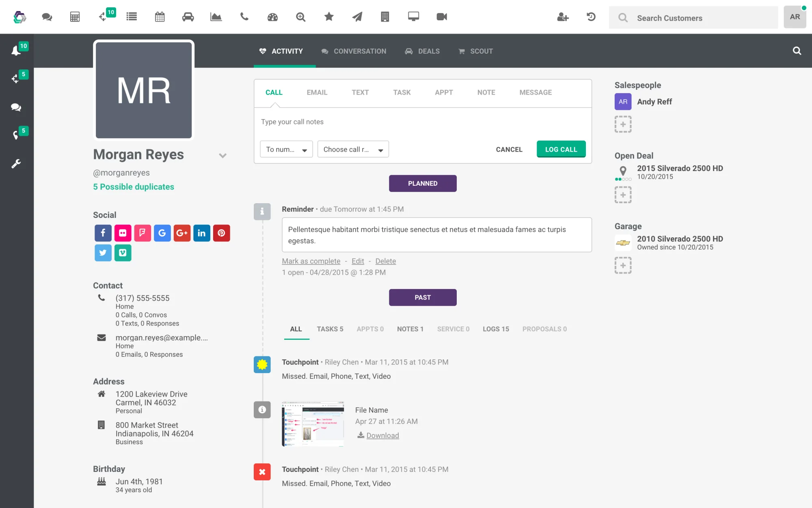Click Mark as complete link
This screenshot has width=812, height=508.
[x=311, y=261]
